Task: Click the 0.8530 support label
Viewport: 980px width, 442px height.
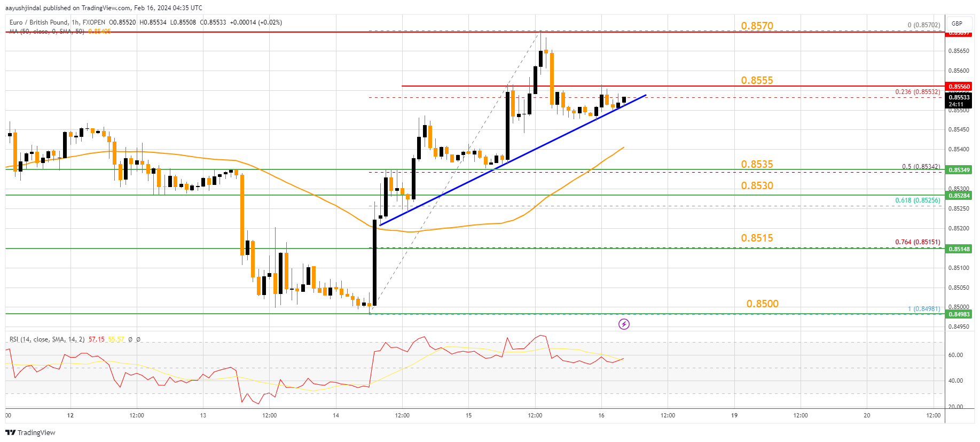Action: click(757, 185)
